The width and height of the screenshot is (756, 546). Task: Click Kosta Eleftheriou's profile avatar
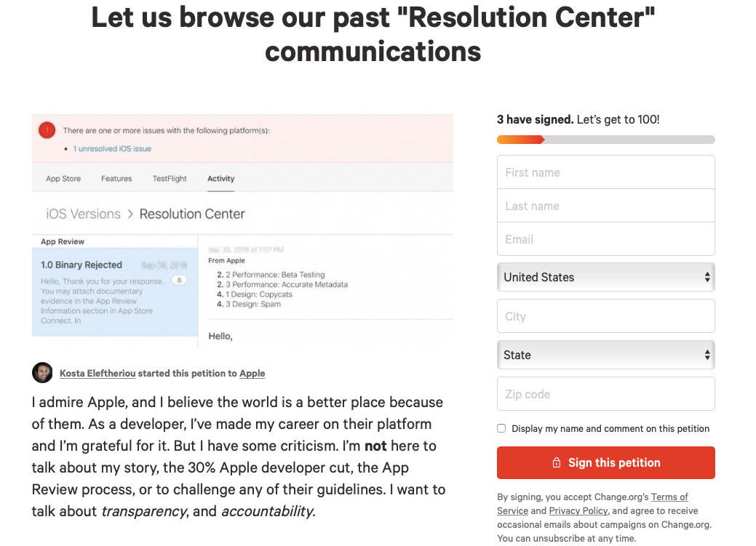pos(42,373)
